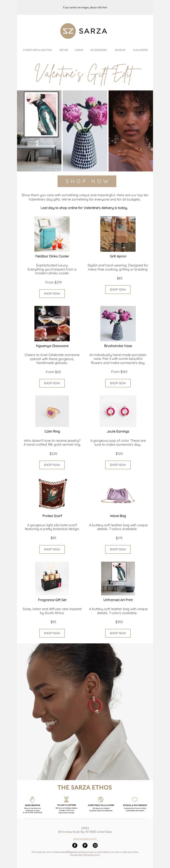Viewport: 170px width, 868px height.
Task: Go to the Wallpaper category
Action: (x=140, y=50)
